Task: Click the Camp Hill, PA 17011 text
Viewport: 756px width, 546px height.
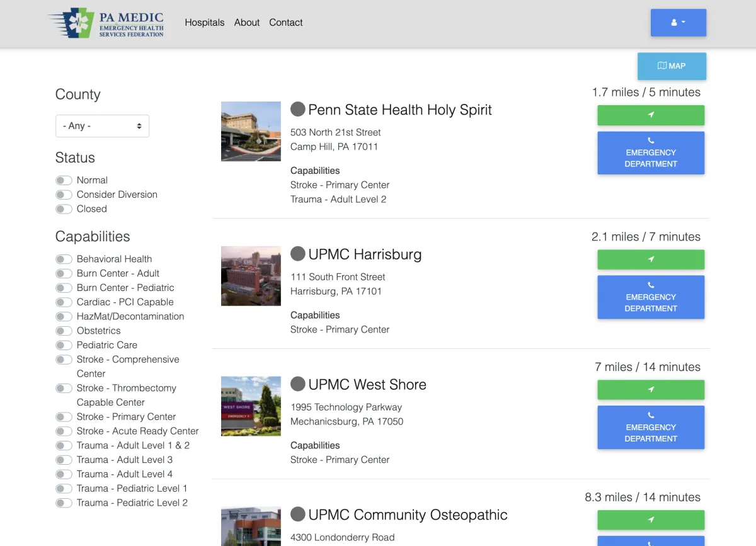Action: click(334, 147)
